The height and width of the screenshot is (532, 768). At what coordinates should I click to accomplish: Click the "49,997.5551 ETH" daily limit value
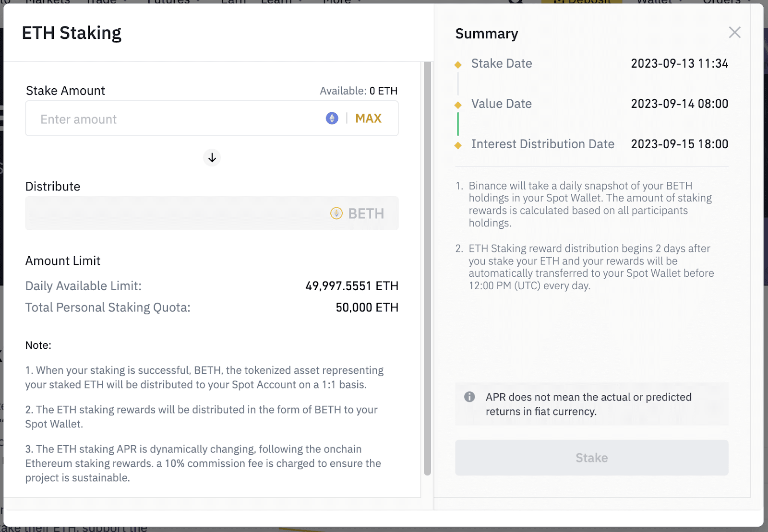[352, 286]
